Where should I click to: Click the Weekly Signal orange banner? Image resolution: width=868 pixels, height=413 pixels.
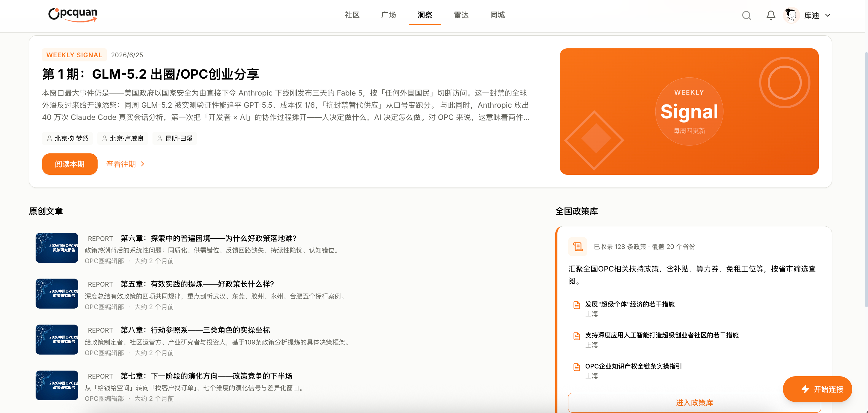[x=689, y=112]
